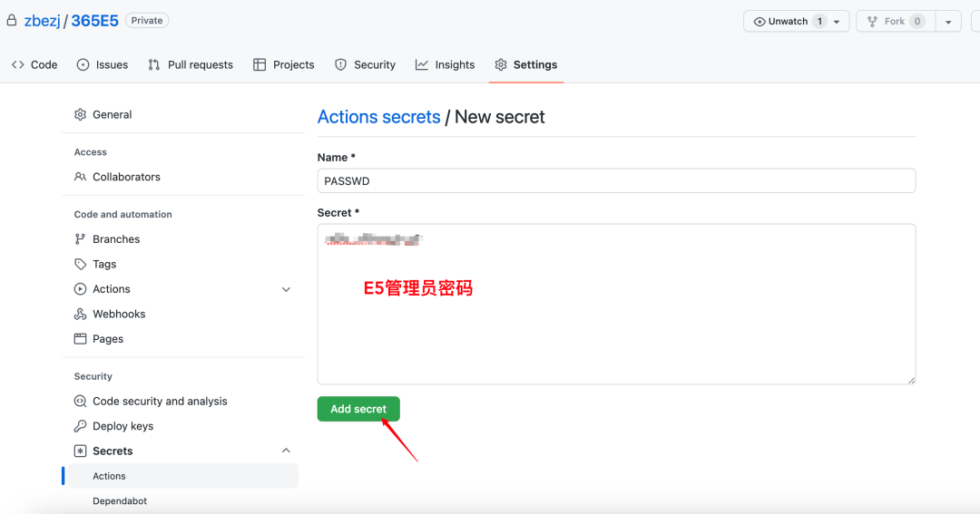Click the repository lock icon
The height and width of the screenshot is (514, 980).
(11, 21)
